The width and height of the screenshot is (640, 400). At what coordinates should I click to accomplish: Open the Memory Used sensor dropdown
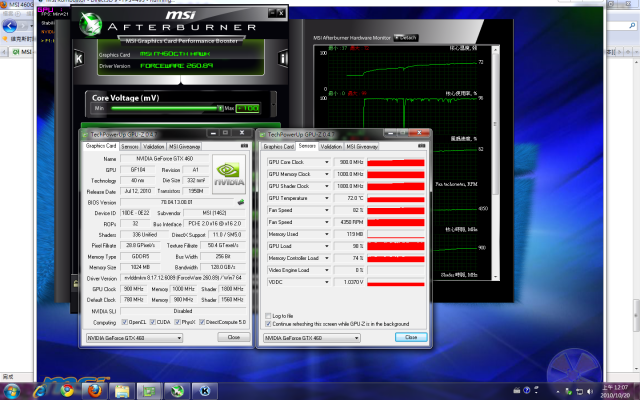tap(327, 234)
